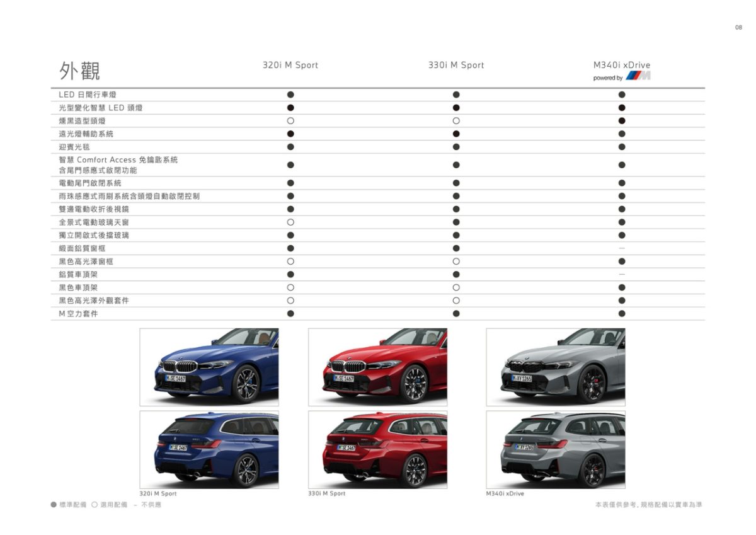Click M340i standard dot for 雙邊電動收折後視鏡
Screen dimensions: 756x535
[x=622, y=209]
